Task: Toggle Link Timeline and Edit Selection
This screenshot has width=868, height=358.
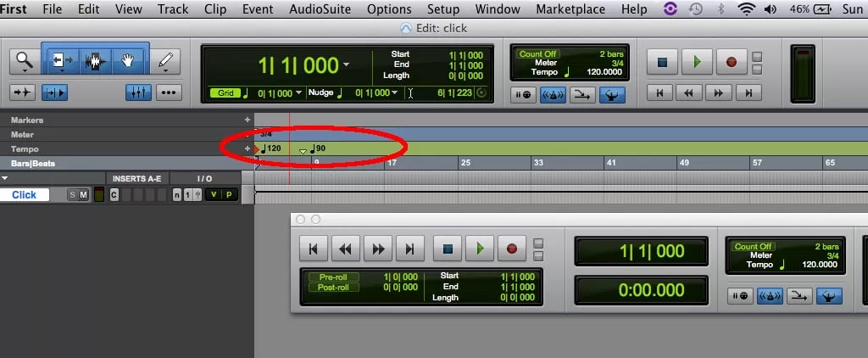Action: (55, 92)
